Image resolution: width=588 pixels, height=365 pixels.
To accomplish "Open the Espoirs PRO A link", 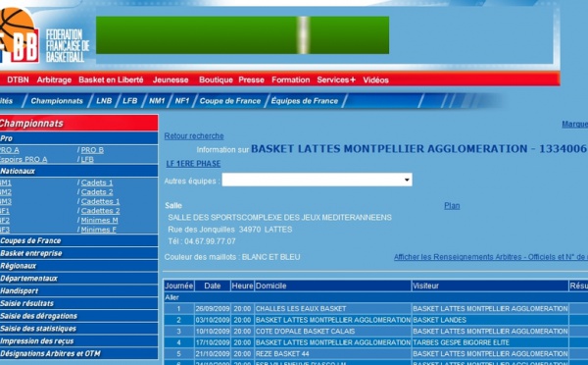I will [24, 159].
